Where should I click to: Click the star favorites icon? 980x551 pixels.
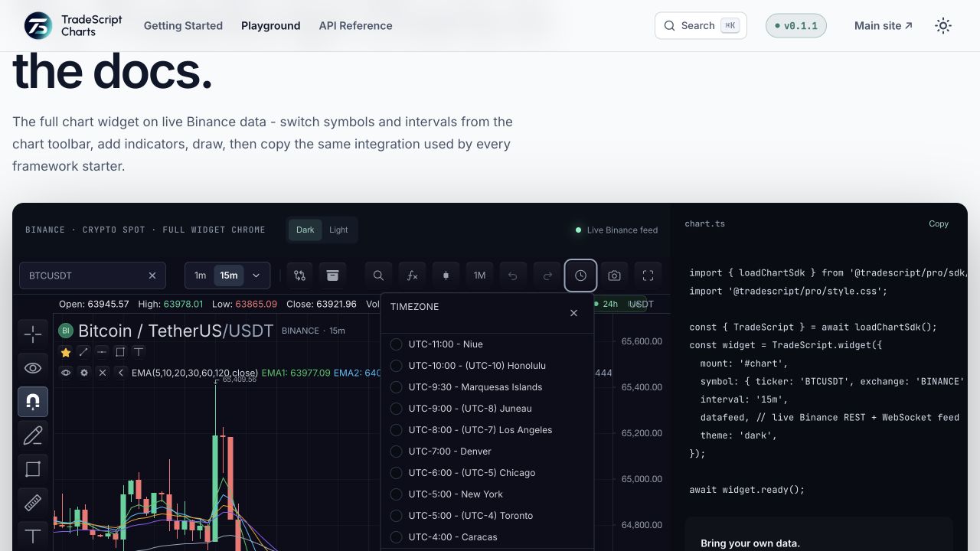click(x=66, y=352)
